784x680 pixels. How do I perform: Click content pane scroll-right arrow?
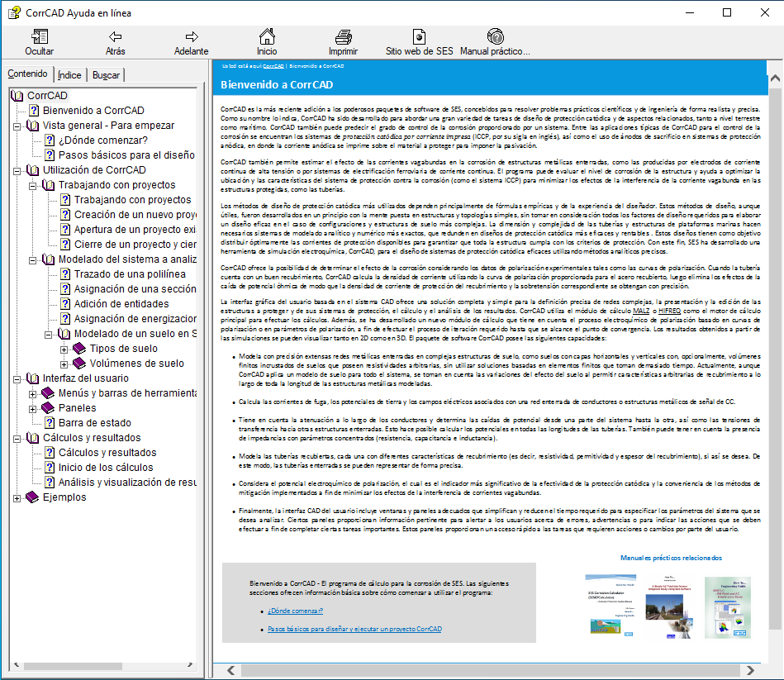point(750,670)
